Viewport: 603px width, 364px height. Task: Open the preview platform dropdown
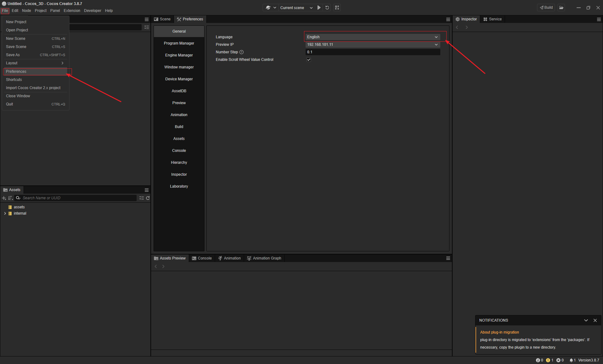(x=271, y=8)
